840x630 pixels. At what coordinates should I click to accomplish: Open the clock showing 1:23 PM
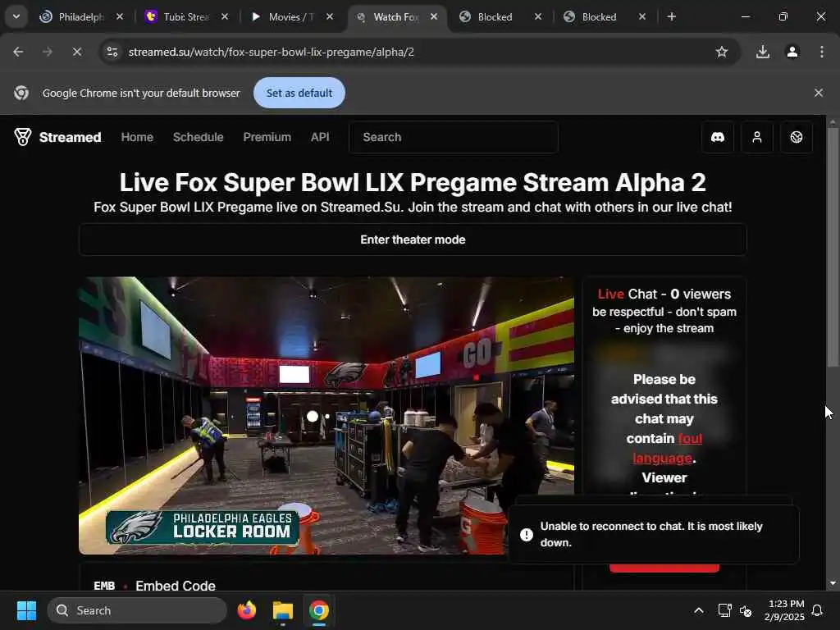coord(784,610)
